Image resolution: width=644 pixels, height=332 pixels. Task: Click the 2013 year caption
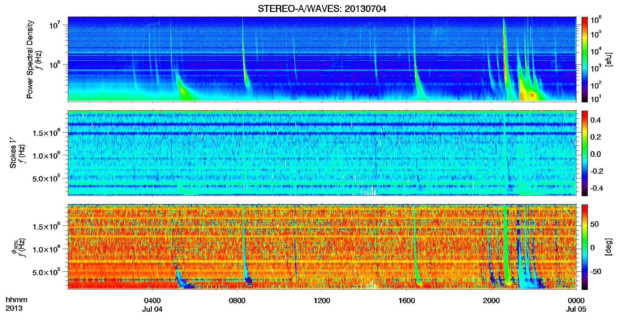(x=14, y=308)
